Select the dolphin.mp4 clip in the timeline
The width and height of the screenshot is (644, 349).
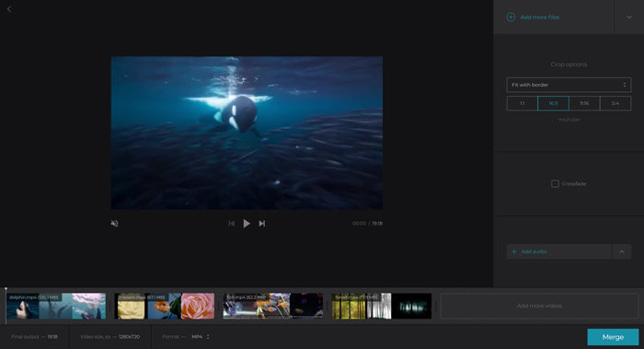click(56, 306)
